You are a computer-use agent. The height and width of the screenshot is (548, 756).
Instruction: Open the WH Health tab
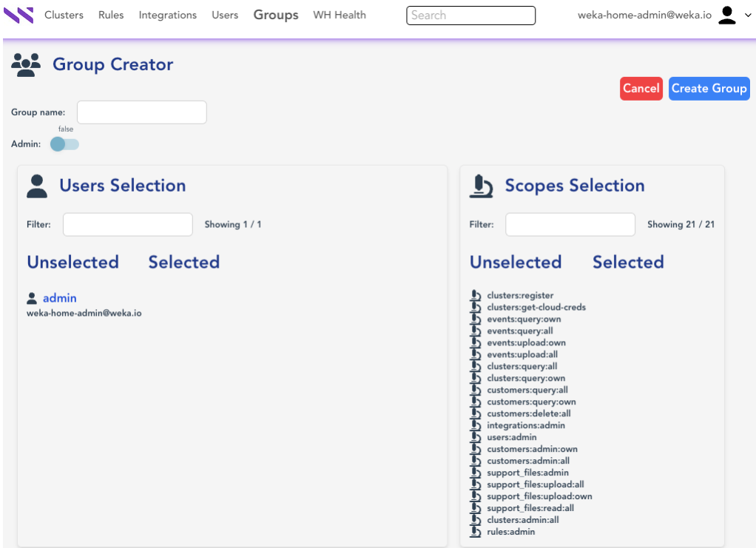coord(339,15)
